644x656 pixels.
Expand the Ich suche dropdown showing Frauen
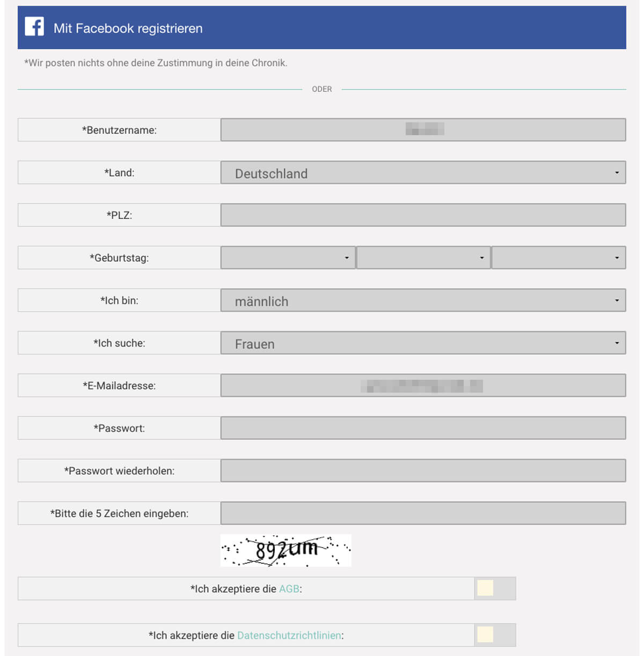[423, 343]
